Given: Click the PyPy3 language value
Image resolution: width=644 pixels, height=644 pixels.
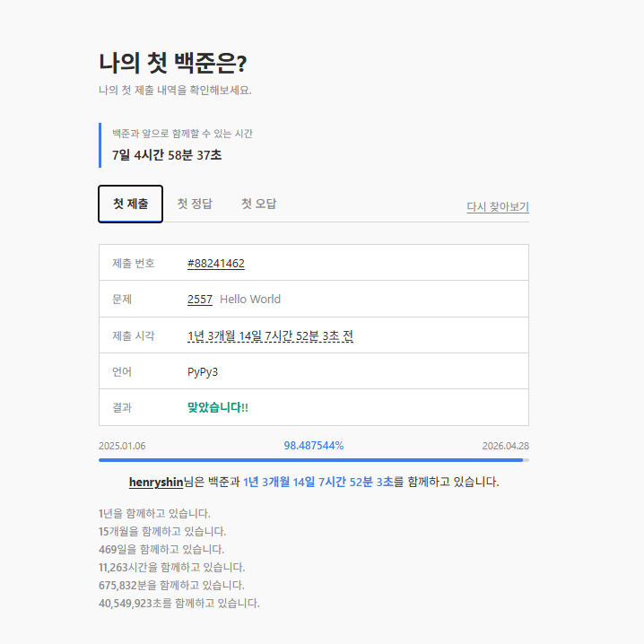Looking at the screenshot, I should point(203,371).
